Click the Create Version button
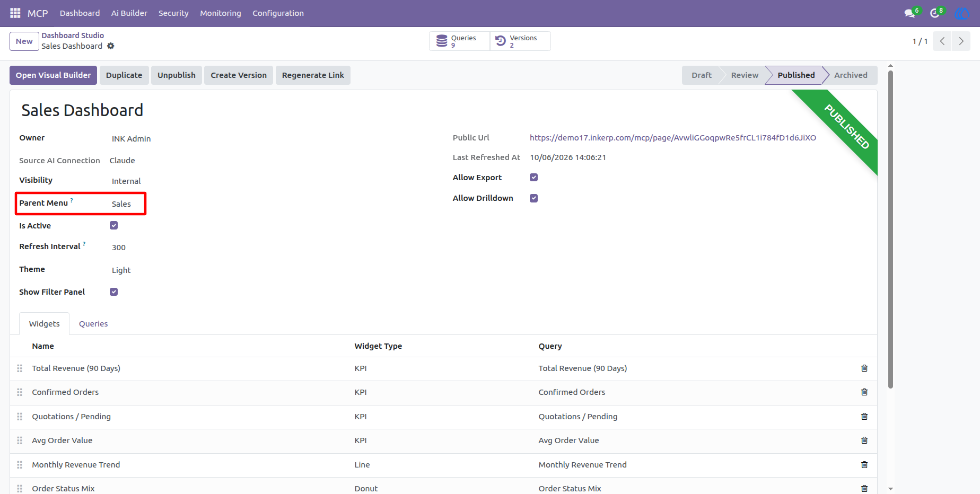The height and width of the screenshot is (494, 980). coord(239,75)
